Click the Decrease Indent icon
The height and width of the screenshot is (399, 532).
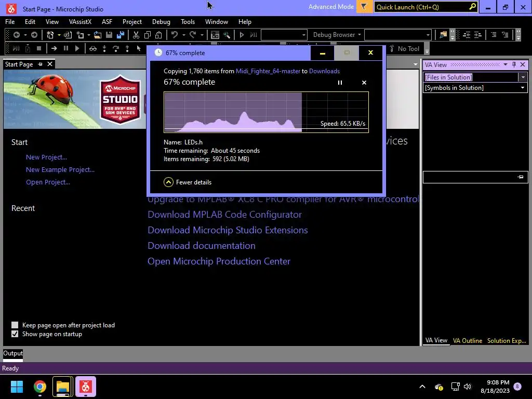coord(467,35)
